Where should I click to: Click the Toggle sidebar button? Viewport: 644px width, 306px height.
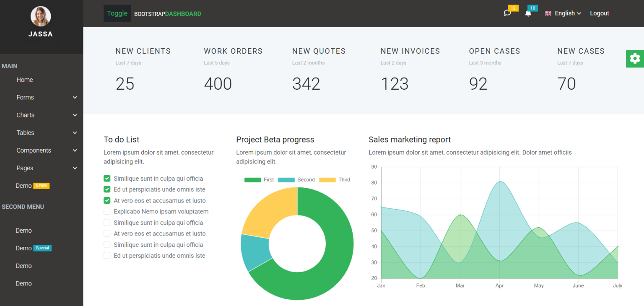tap(117, 13)
